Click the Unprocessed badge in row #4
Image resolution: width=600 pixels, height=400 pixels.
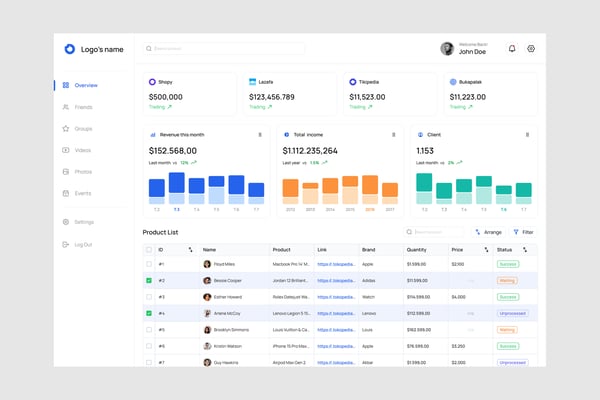(x=513, y=313)
